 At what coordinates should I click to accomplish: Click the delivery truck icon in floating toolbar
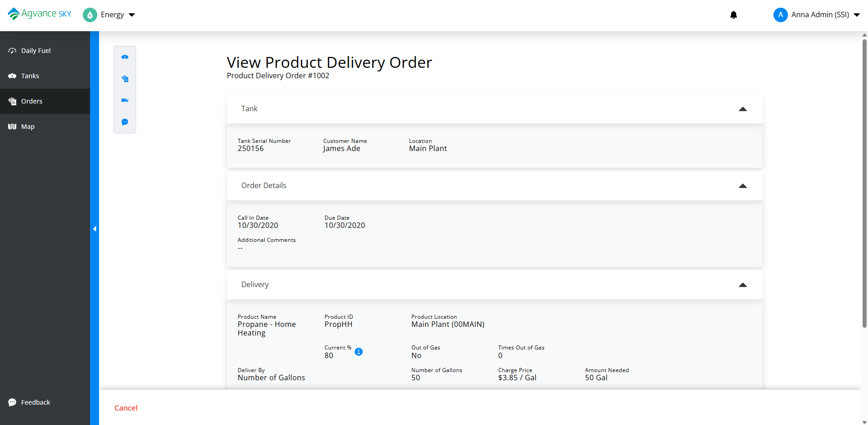[x=125, y=100]
